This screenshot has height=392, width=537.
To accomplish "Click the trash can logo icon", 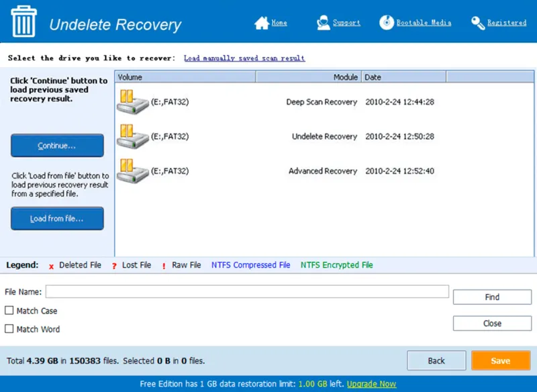I will coord(23,22).
